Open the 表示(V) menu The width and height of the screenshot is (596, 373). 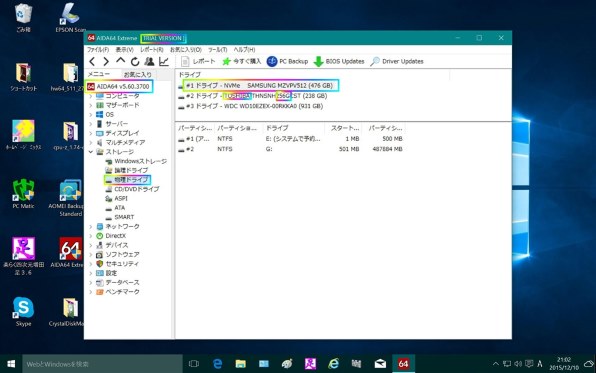tap(124, 49)
